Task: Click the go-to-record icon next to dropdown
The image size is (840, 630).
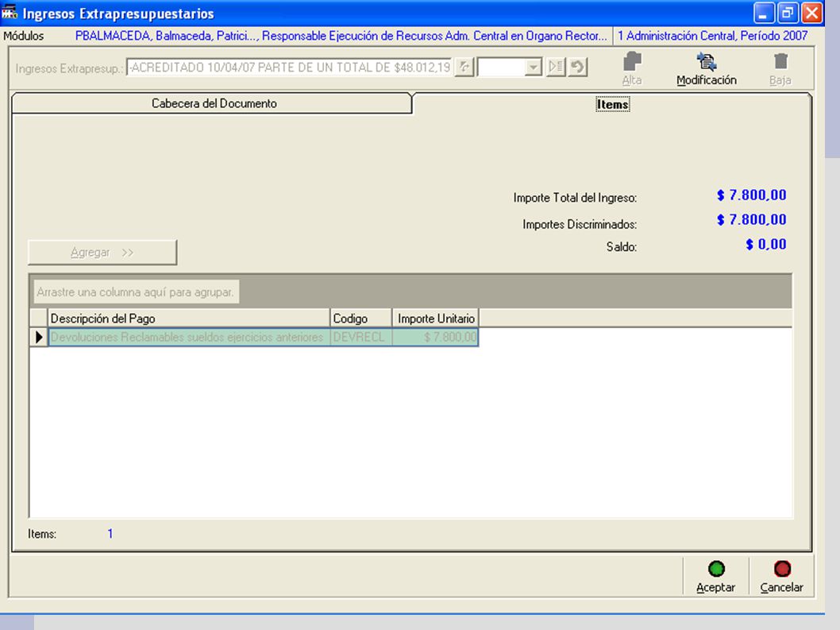Action: (x=556, y=67)
